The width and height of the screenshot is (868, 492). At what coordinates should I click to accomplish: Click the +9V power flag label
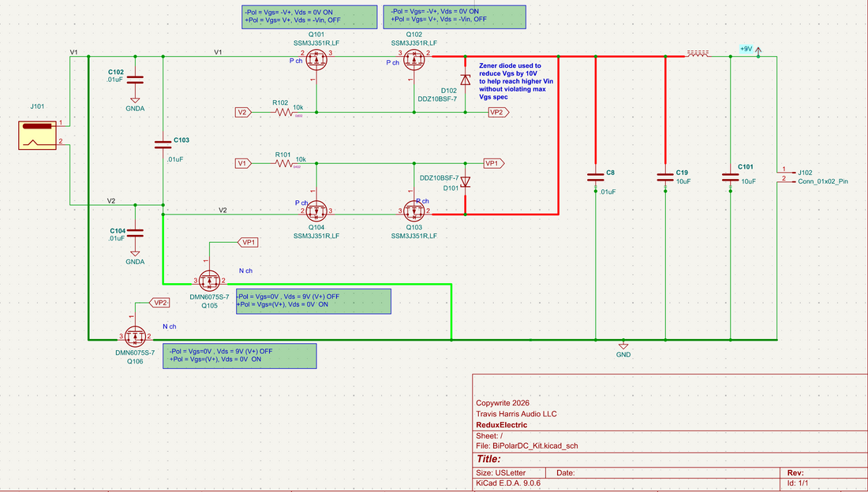click(745, 48)
